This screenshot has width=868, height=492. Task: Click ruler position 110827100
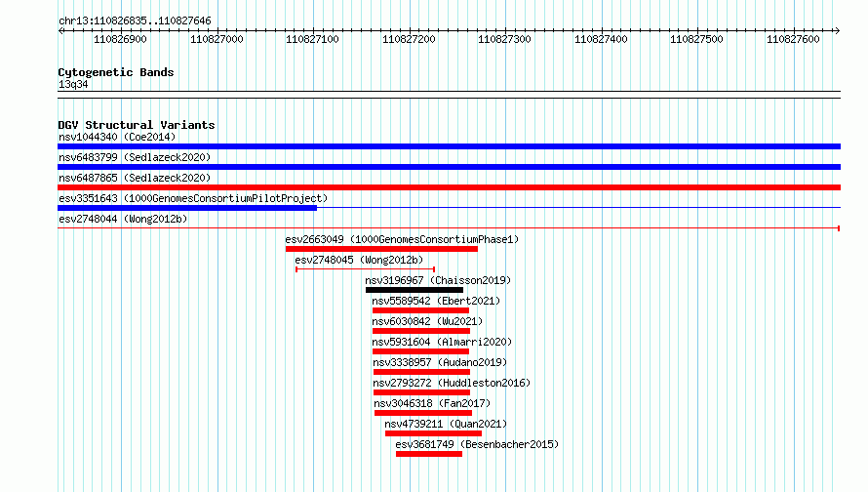(x=312, y=39)
